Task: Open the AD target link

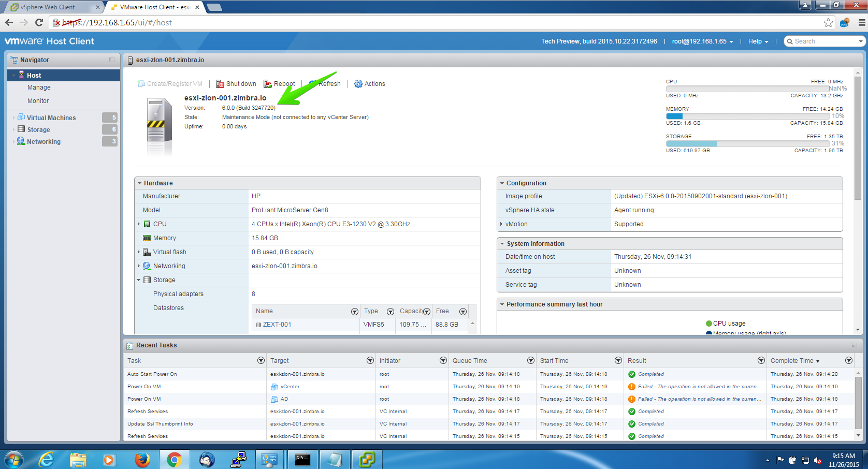Action: click(284, 399)
